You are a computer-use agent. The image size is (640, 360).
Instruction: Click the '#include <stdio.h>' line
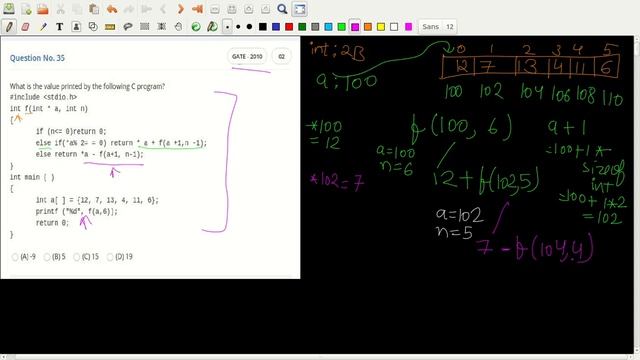[x=43, y=97]
